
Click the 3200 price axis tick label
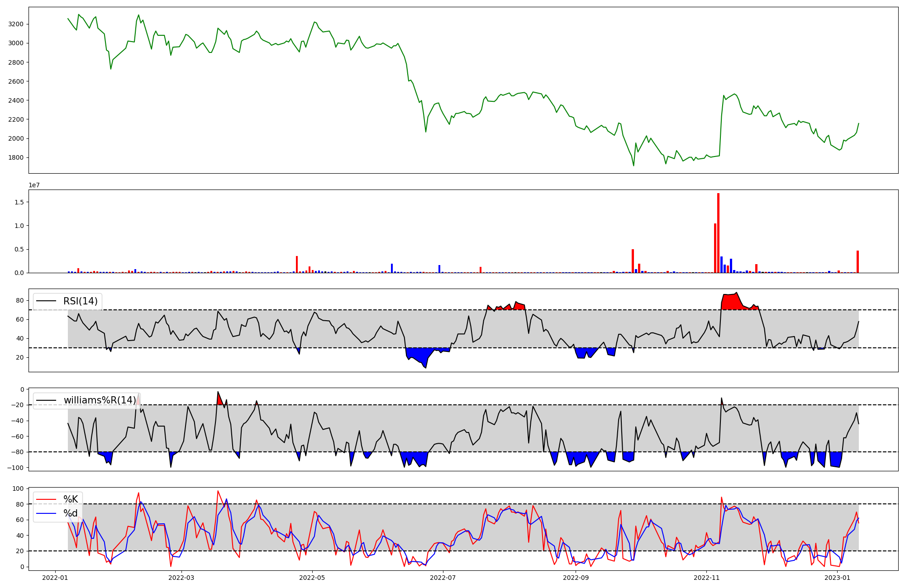click(x=16, y=24)
